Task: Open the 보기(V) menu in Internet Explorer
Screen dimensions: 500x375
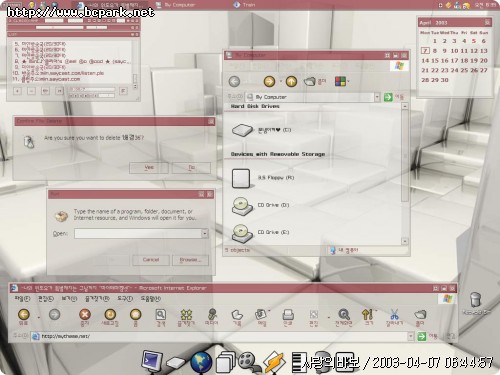Action: pyautogui.click(x=69, y=299)
